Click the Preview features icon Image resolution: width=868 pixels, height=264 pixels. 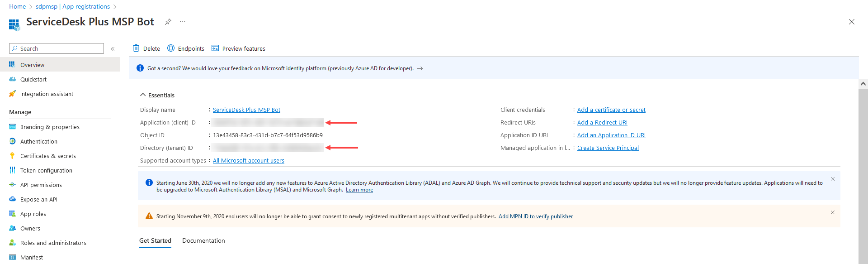[215, 48]
